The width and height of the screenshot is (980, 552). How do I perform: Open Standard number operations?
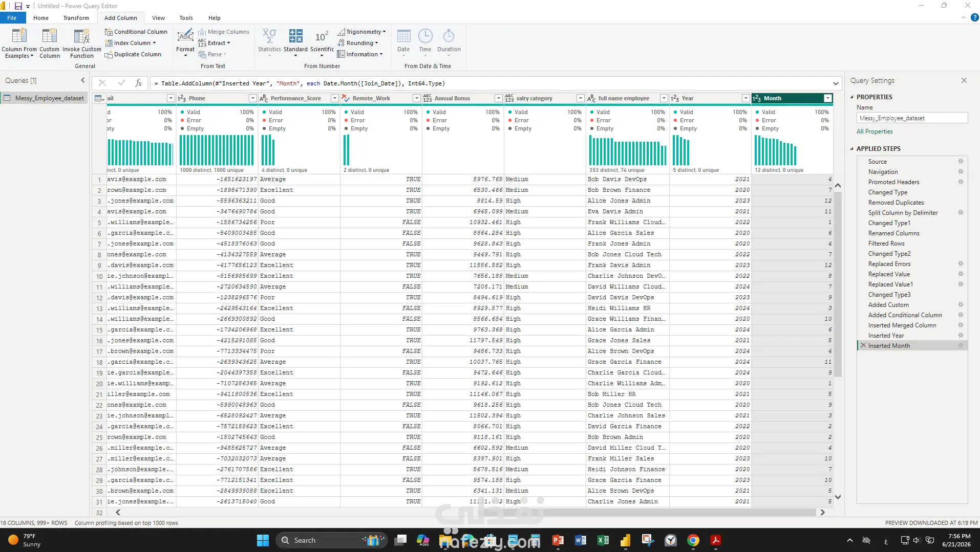[x=295, y=43]
